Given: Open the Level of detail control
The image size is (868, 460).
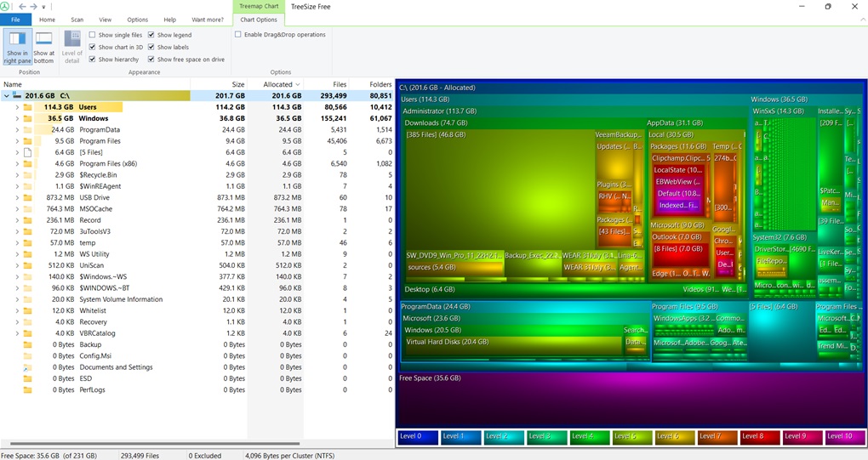Looking at the screenshot, I should click(x=72, y=47).
